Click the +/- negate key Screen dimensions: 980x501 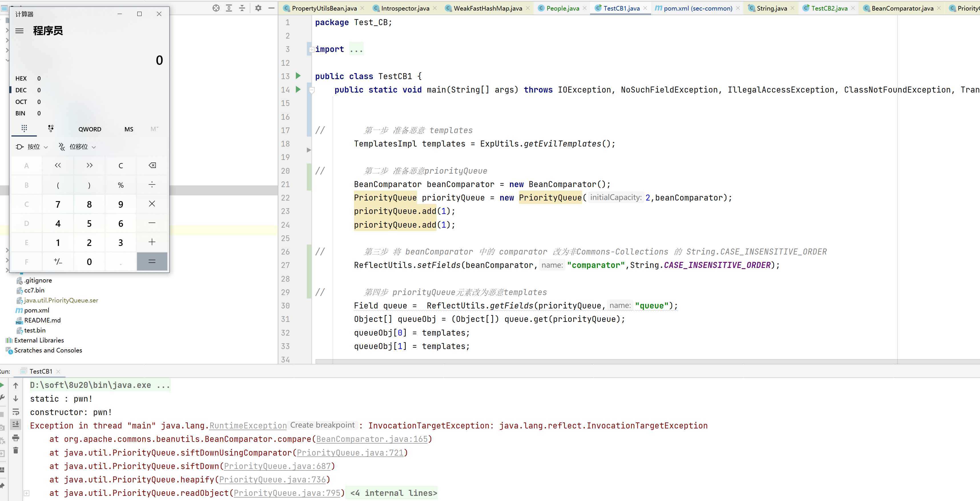pyautogui.click(x=58, y=262)
